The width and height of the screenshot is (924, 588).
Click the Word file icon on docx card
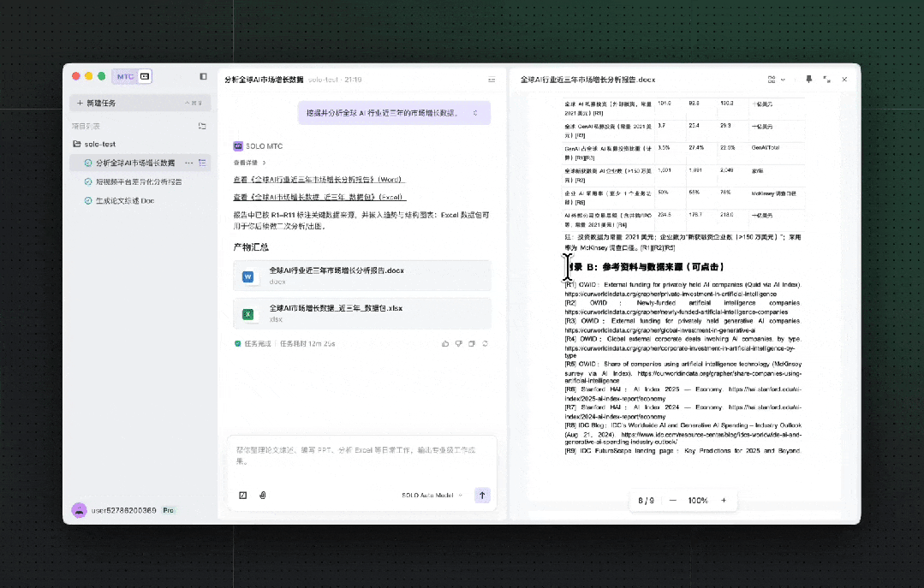click(x=248, y=277)
